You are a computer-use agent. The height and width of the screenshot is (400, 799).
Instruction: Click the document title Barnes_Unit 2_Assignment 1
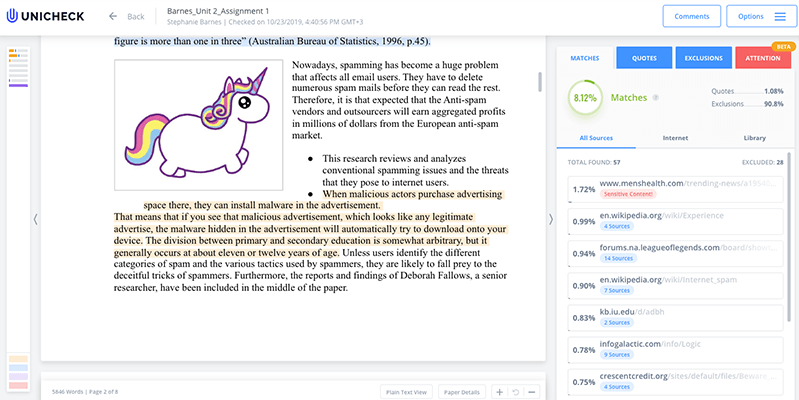[218, 11]
